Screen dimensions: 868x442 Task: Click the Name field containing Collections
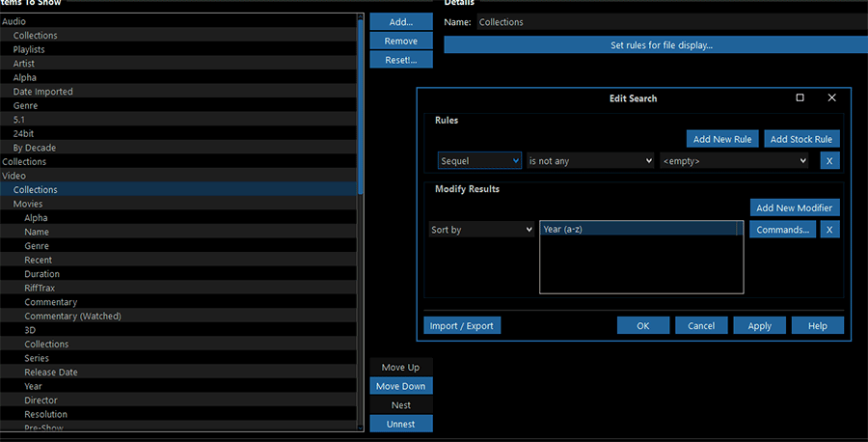coord(672,22)
